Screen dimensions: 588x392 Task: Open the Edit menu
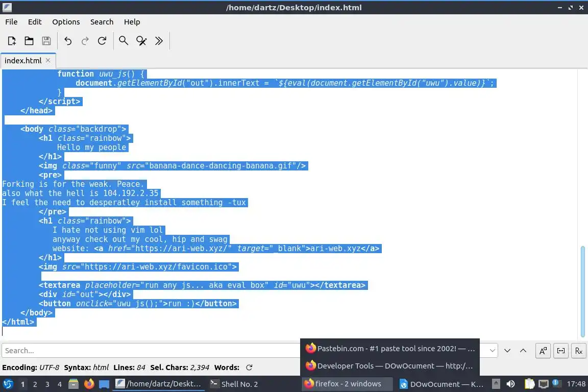point(35,22)
